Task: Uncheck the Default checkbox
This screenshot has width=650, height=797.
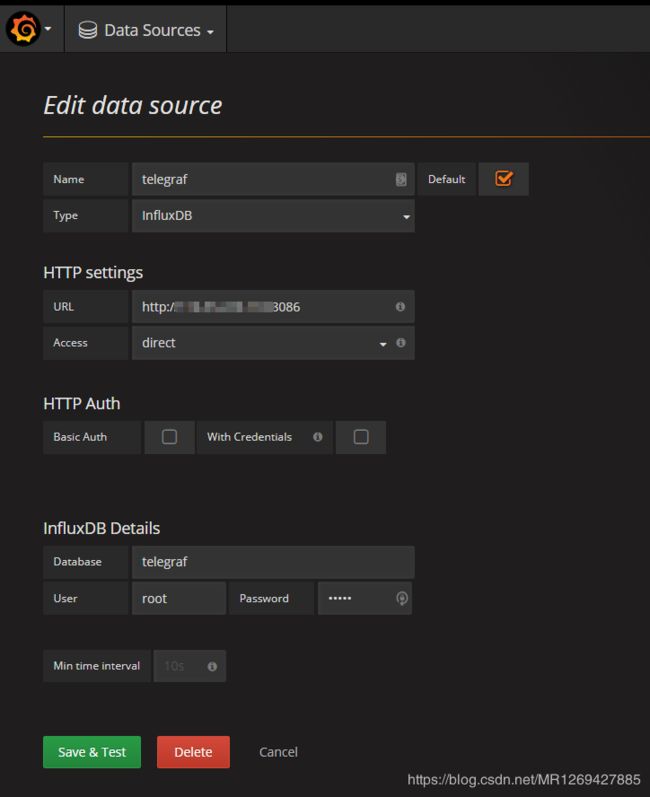Action: (503, 178)
